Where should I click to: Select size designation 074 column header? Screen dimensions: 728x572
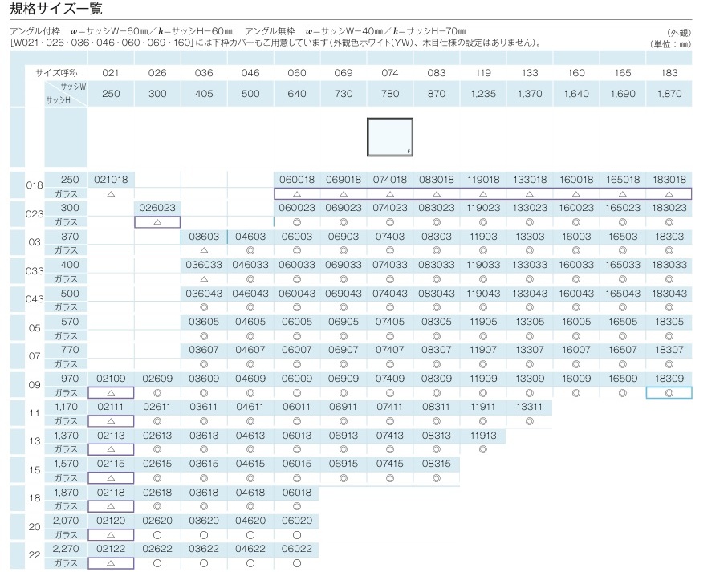tap(389, 73)
